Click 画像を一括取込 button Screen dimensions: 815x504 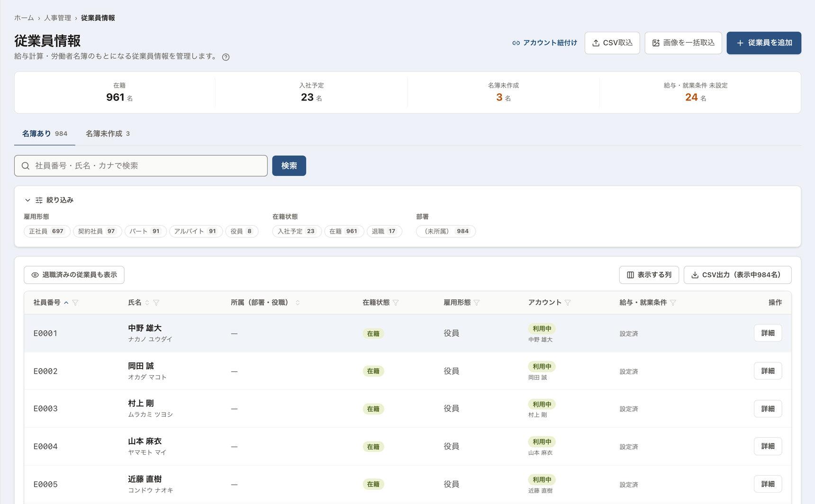pyautogui.click(x=683, y=43)
